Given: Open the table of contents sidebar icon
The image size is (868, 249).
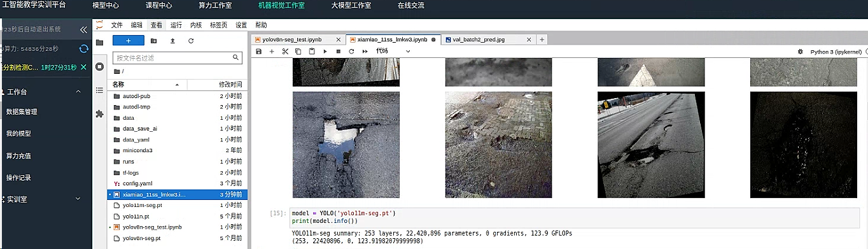Looking at the screenshot, I should tap(99, 90).
